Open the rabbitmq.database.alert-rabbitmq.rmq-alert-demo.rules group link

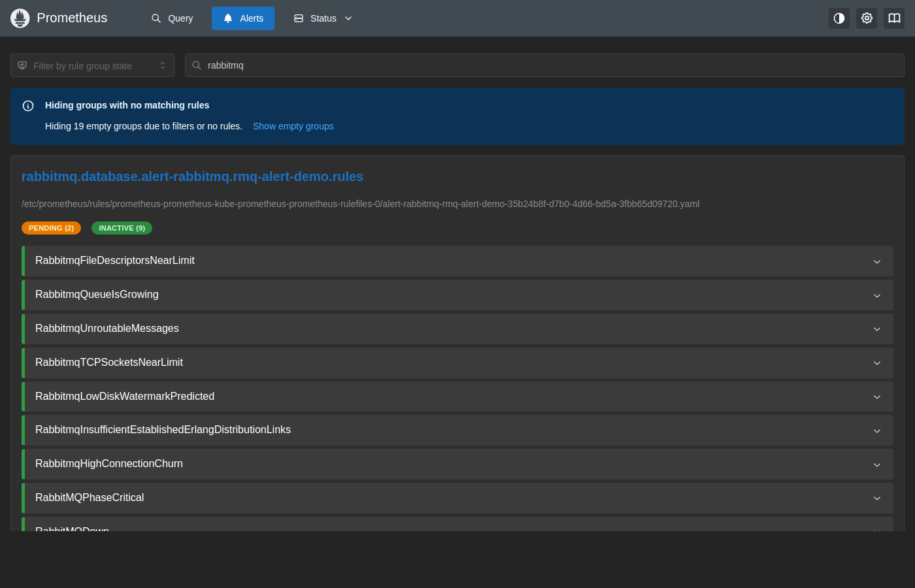192,176
